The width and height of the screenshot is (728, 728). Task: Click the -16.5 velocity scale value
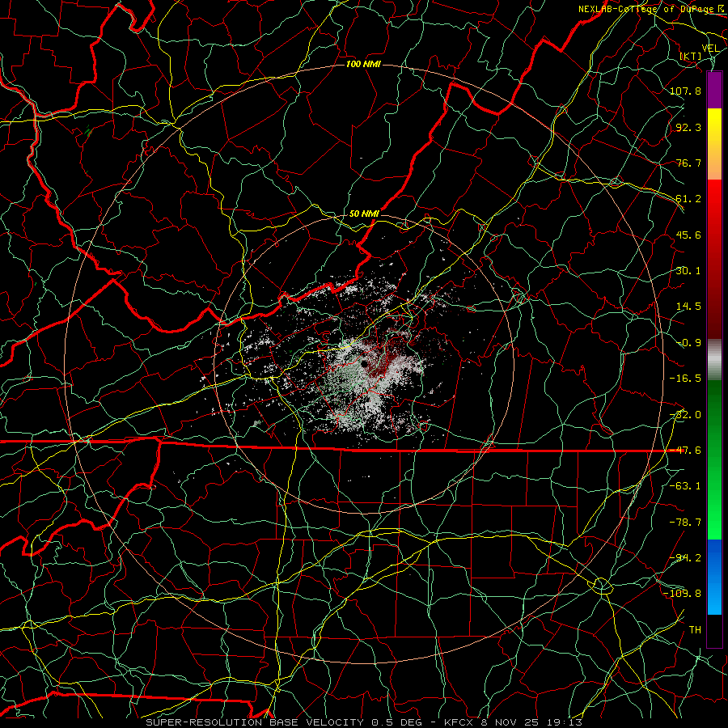(x=685, y=379)
